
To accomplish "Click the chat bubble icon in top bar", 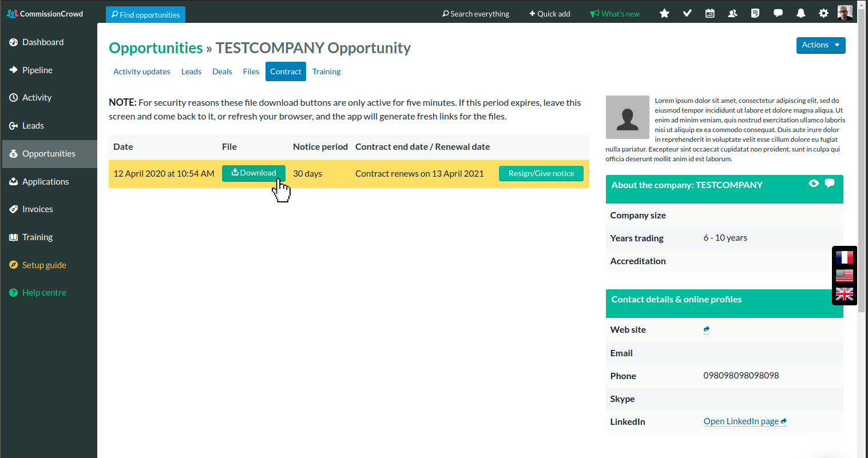I will pyautogui.click(x=778, y=13).
